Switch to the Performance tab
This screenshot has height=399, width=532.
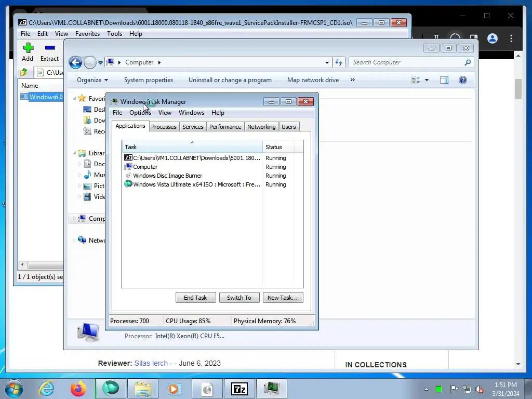[x=225, y=127]
